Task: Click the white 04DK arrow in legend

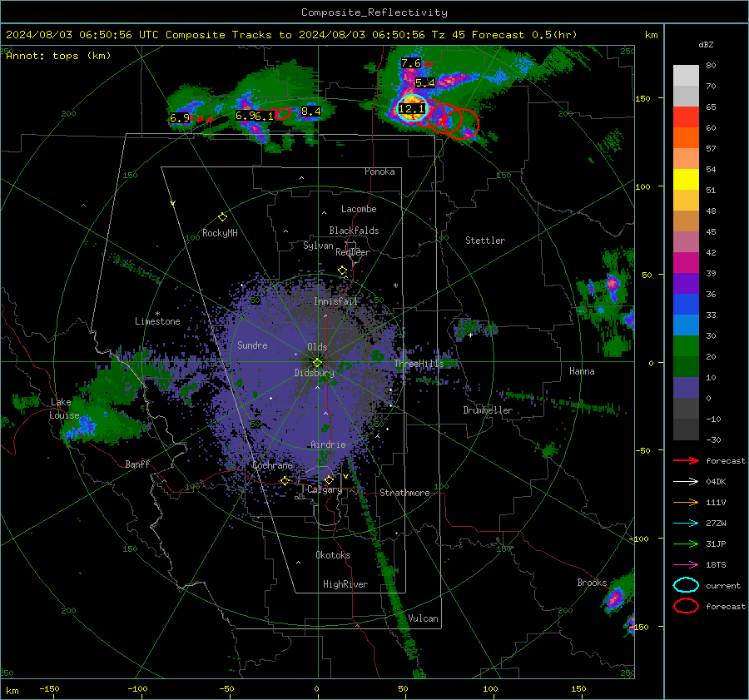Action: [x=686, y=481]
